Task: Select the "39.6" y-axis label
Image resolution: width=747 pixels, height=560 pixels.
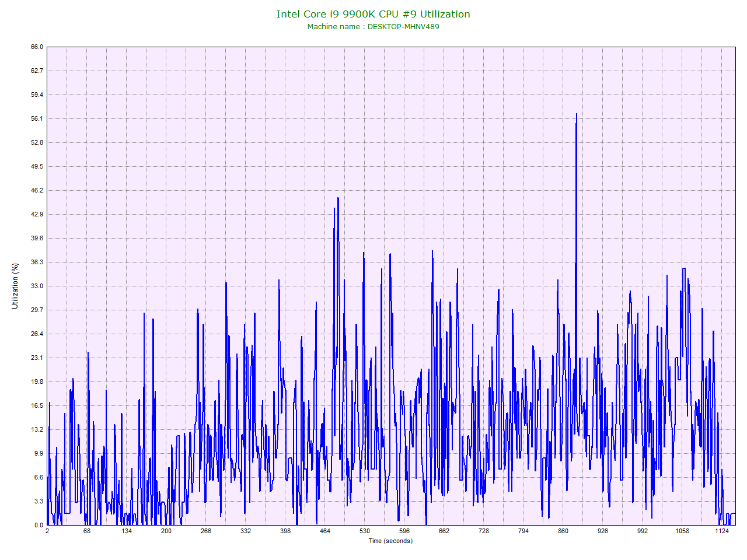Action: point(37,239)
